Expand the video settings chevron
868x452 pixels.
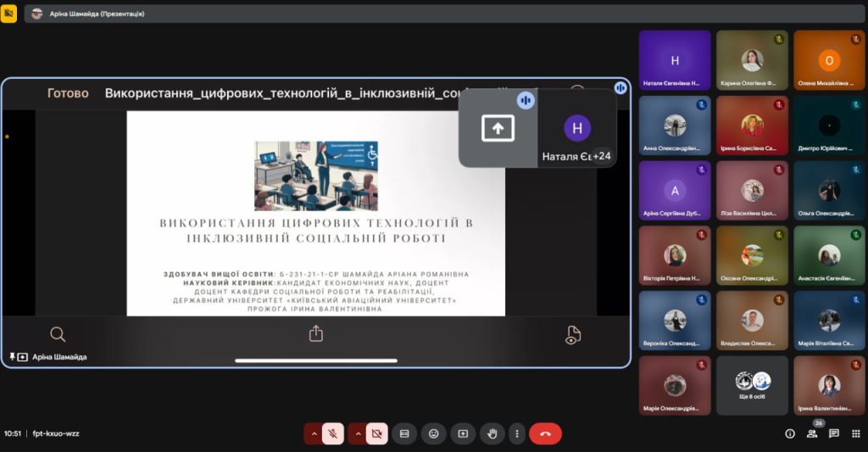click(357, 433)
